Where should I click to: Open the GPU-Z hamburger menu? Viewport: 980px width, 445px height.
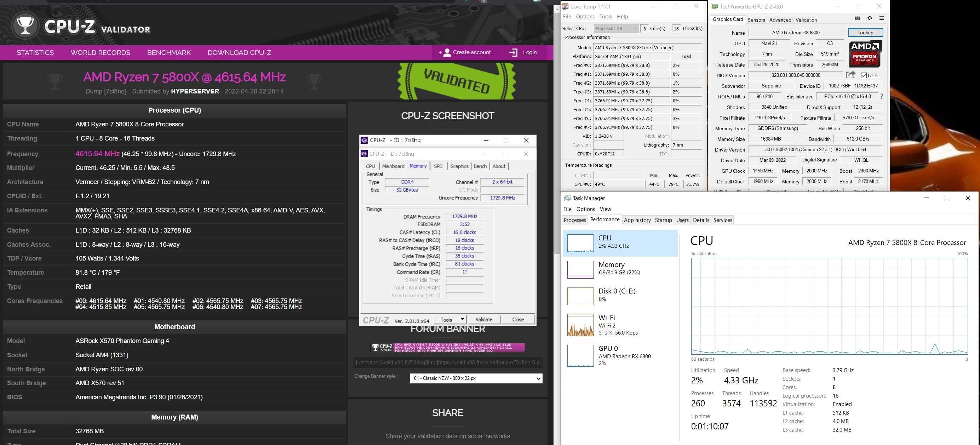coord(882,18)
